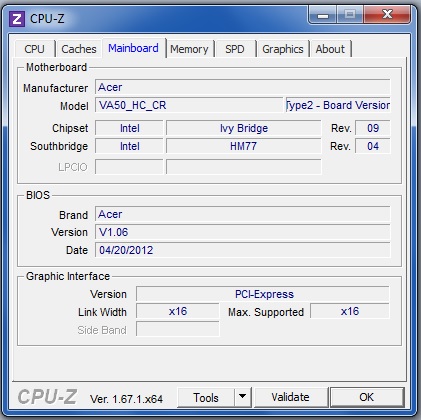Viewport: 421px width, 420px height.
Task: Show the Graphics tab
Action: pyautogui.click(x=283, y=49)
